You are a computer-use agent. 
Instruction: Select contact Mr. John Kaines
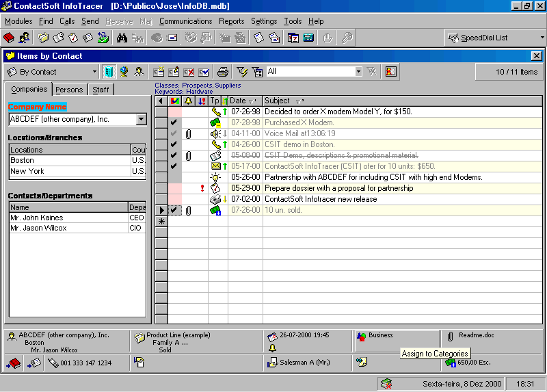[77, 218]
